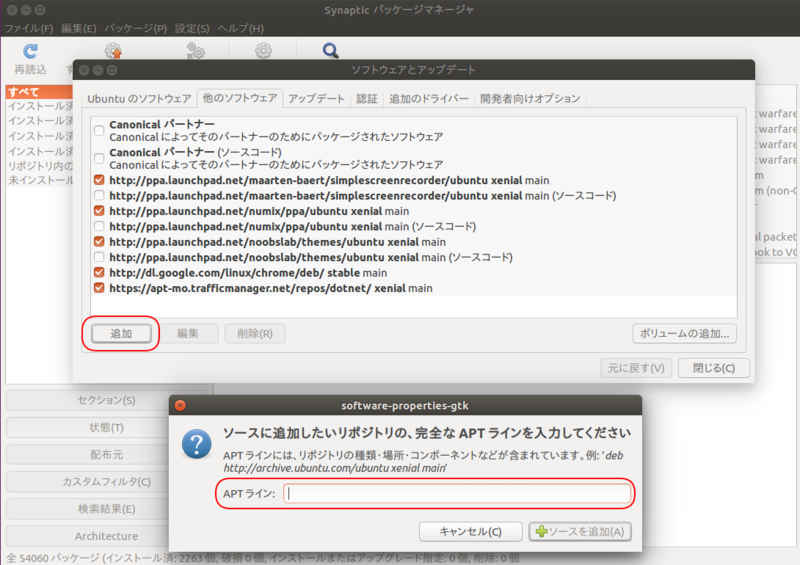Click the 元に戻す(V) button
This screenshot has height=565, width=800.
(636, 368)
